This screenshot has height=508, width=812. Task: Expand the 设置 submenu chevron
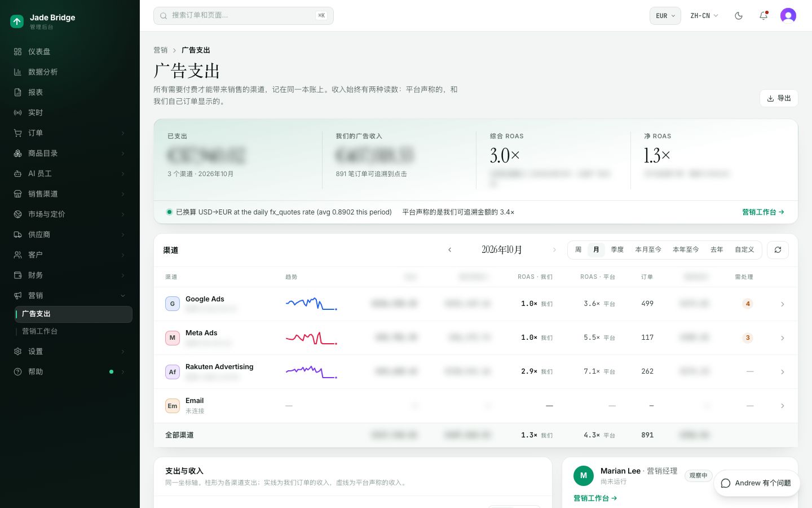click(123, 351)
